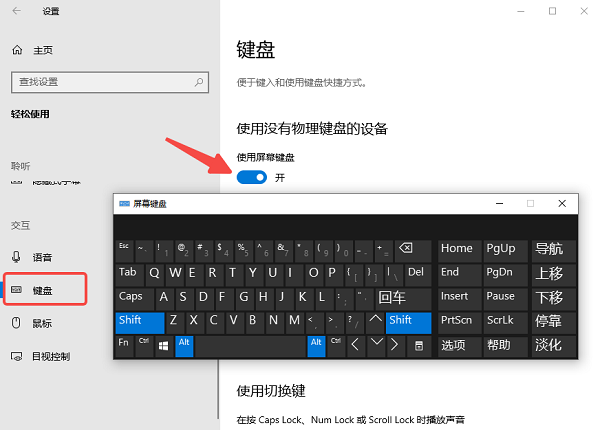Go to 主页 home in Settings sidebar
600x430 pixels.
(x=42, y=50)
